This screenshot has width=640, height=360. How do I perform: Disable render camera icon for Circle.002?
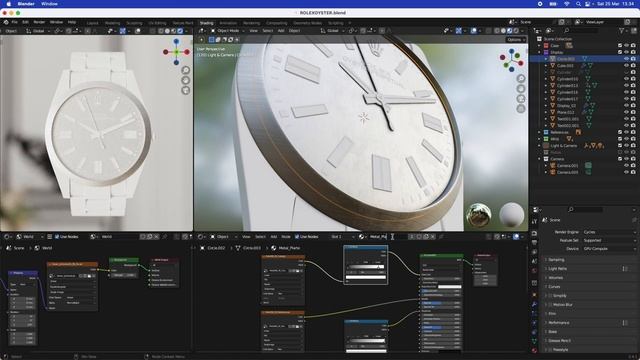tap(633, 59)
